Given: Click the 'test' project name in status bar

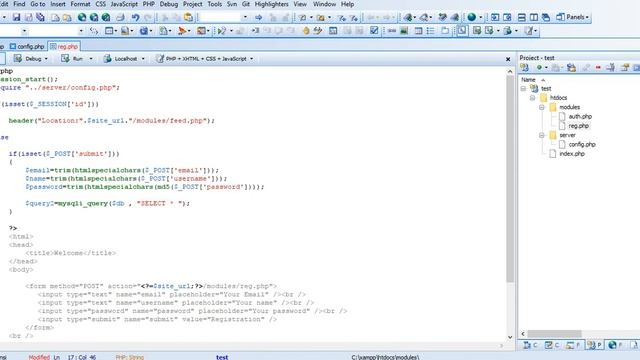Looking at the screenshot, I should coord(222,357).
